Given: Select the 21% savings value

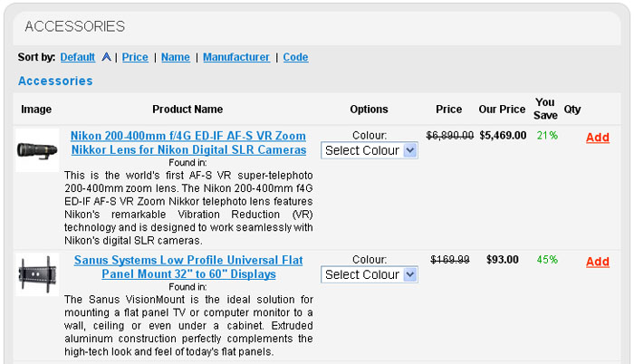Looking at the screenshot, I should click(547, 136).
